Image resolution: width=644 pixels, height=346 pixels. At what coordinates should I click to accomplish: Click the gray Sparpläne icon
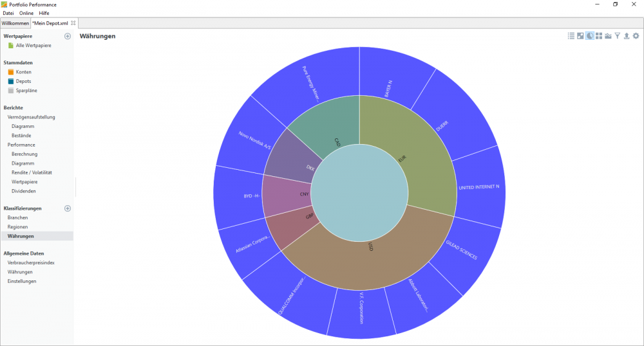(x=11, y=91)
